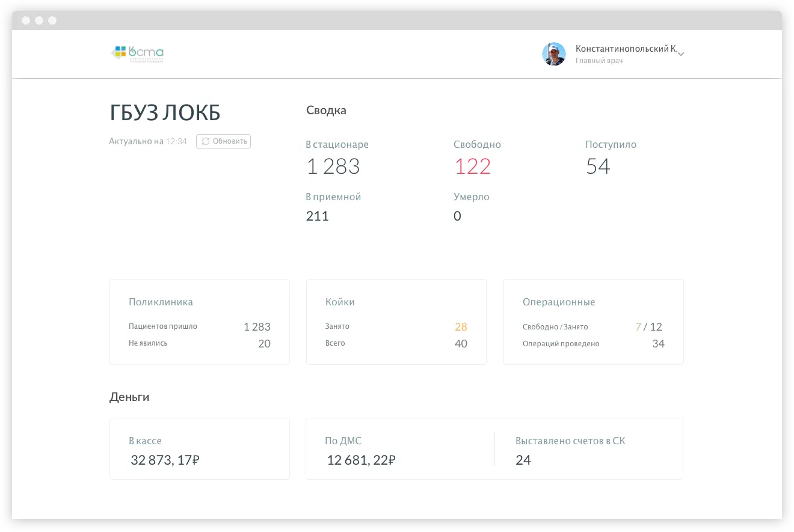
Task: Click the Умерло value 0
Action: [457, 215]
